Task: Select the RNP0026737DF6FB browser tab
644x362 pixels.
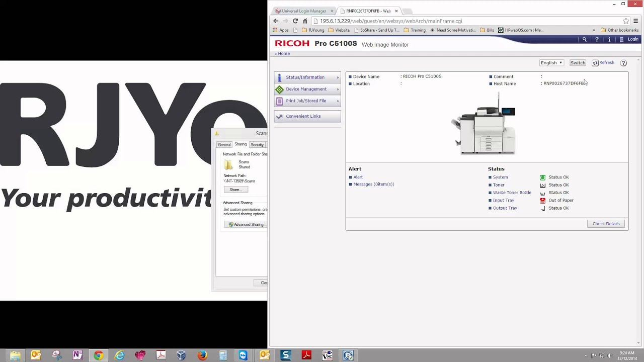Action: pyautogui.click(x=368, y=11)
